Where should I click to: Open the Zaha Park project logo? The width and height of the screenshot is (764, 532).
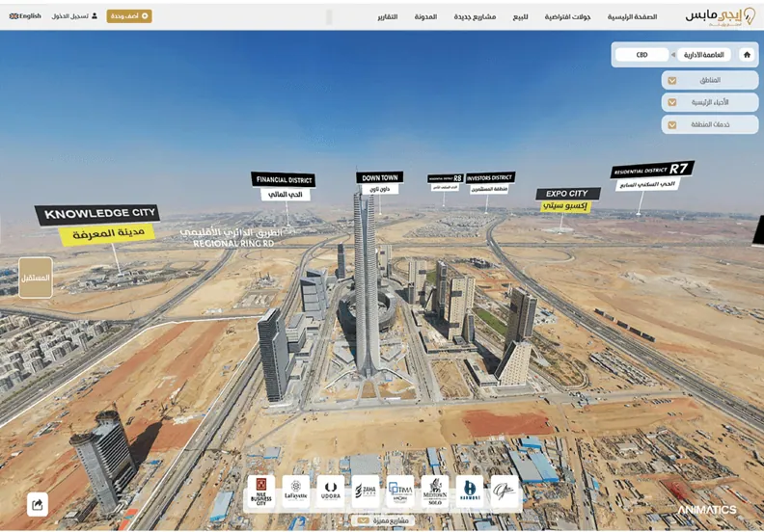pyautogui.click(x=366, y=492)
